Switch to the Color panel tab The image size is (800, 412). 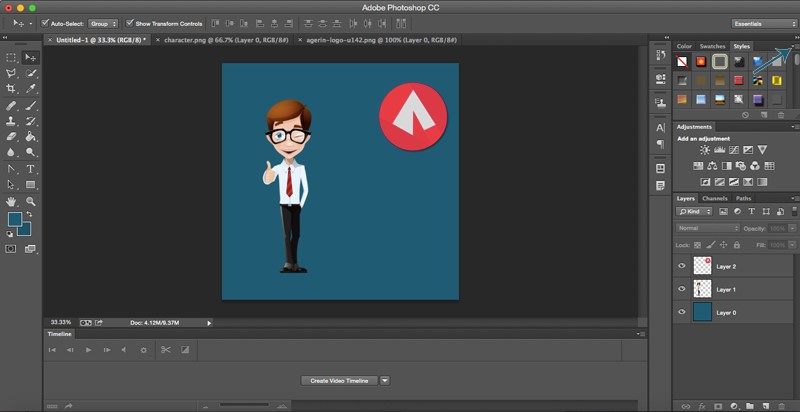684,46
